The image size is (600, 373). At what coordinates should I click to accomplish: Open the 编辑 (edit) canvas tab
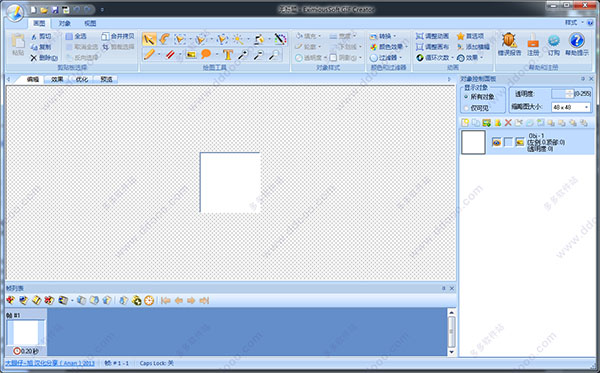33,80
